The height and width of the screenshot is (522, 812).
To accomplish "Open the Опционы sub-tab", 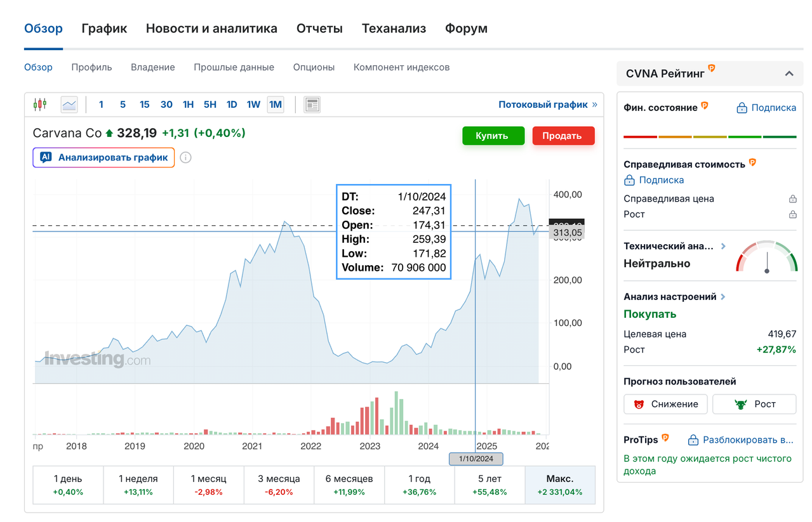I will coord(314,67).
